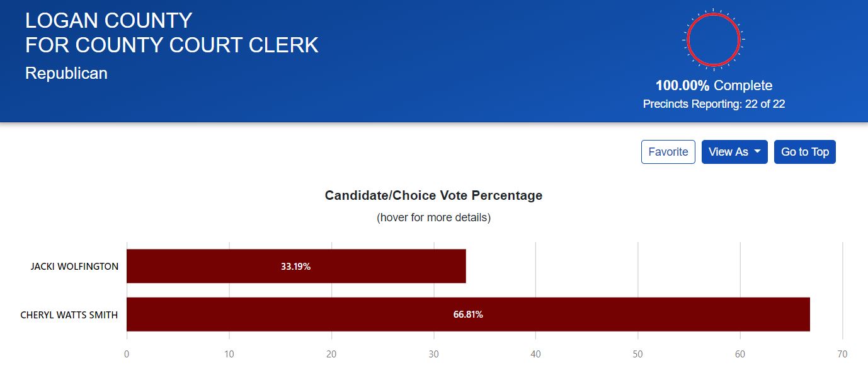
Task: Select the CHERYL WATTS SMITH candidate label
Action: coord(69,315)
